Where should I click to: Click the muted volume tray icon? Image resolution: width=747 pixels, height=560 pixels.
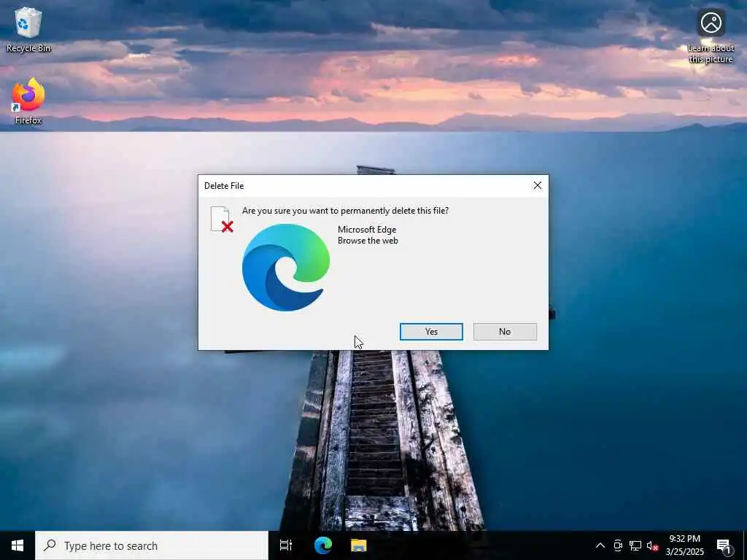652,545
